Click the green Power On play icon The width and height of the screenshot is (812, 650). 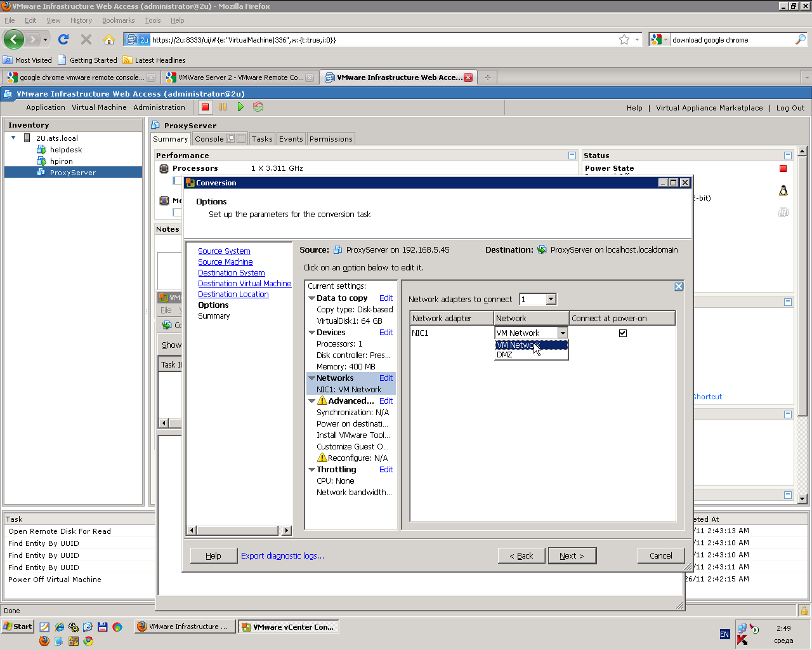(240, 107)
